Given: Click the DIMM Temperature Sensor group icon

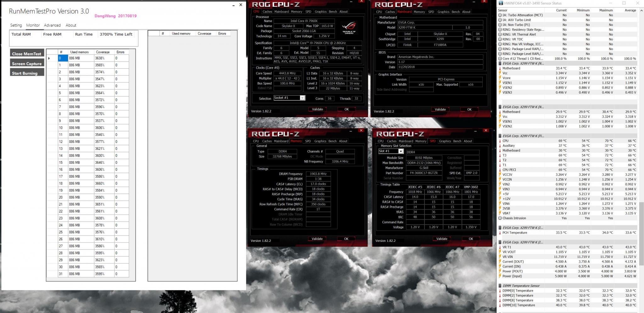Looking at the screenshot, I should [x=500, y=286].
